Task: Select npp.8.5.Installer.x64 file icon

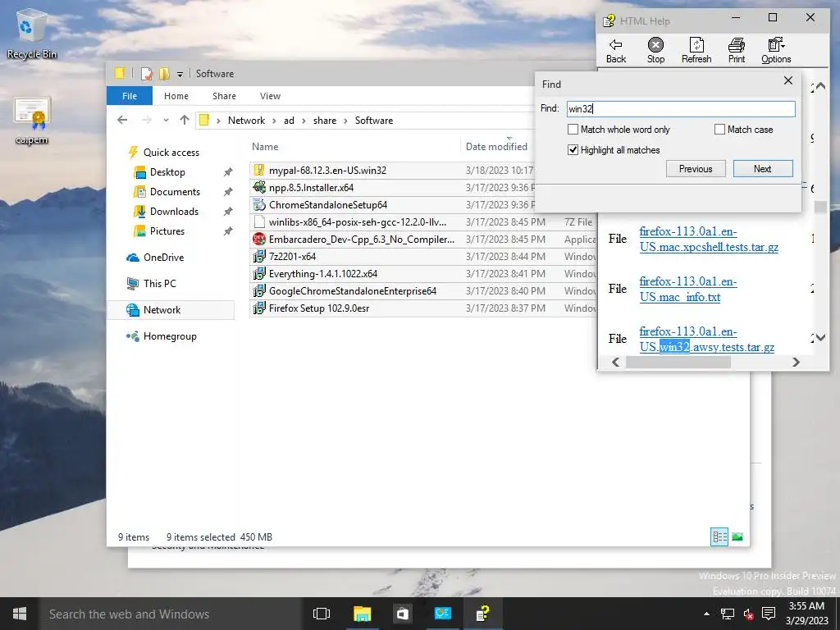Action: [x=259, y=188]
